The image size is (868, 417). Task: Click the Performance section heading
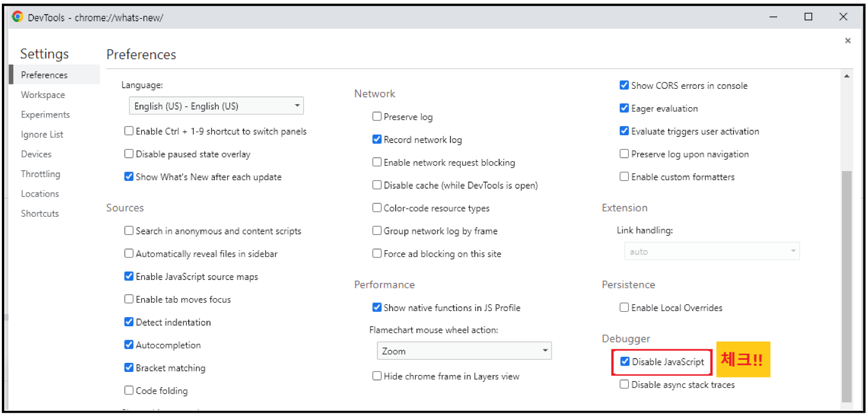[x=384, y=285]
